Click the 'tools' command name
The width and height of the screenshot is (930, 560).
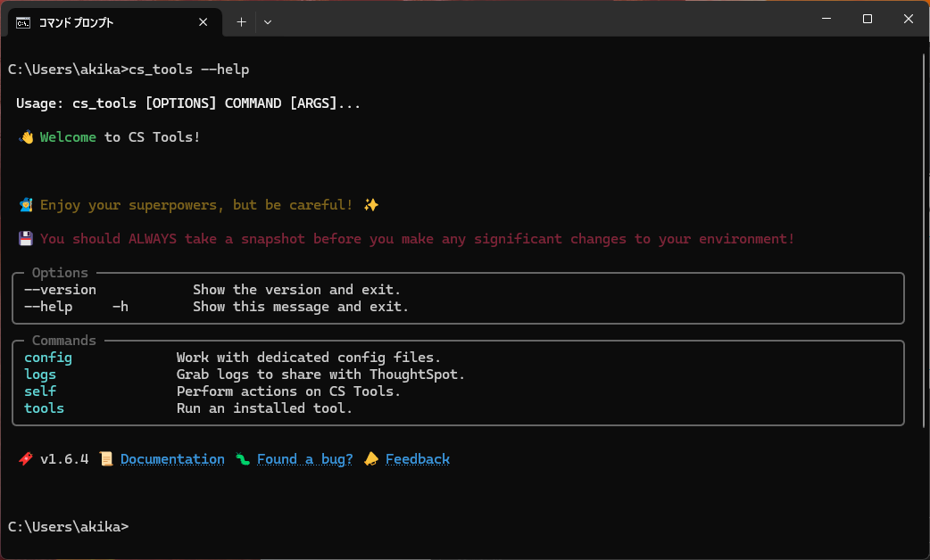44,408
